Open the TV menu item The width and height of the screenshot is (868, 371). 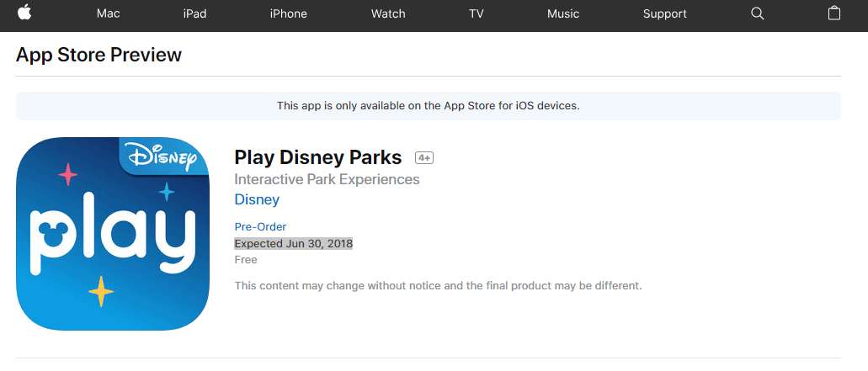pyautogui.click(x=476, y=13)
